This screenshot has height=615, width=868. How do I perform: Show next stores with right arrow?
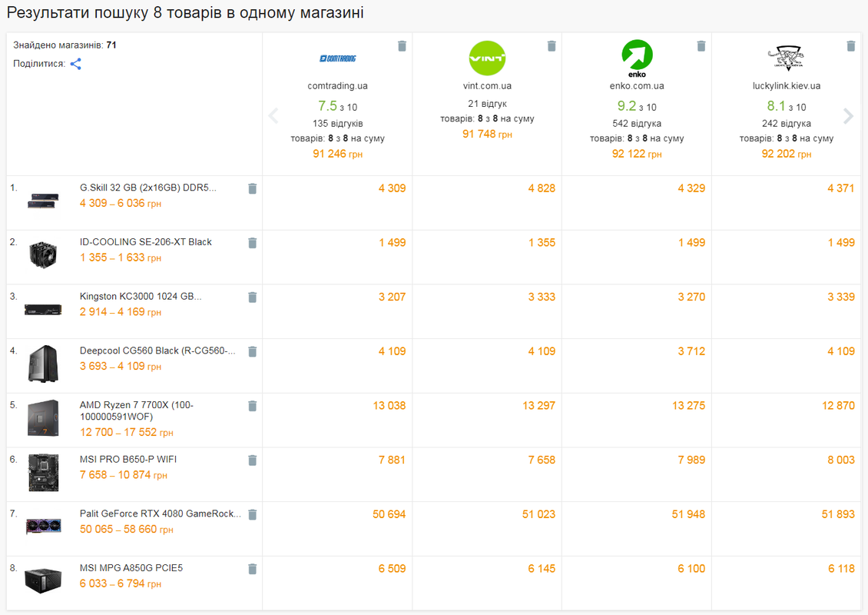tap(848, 116)
